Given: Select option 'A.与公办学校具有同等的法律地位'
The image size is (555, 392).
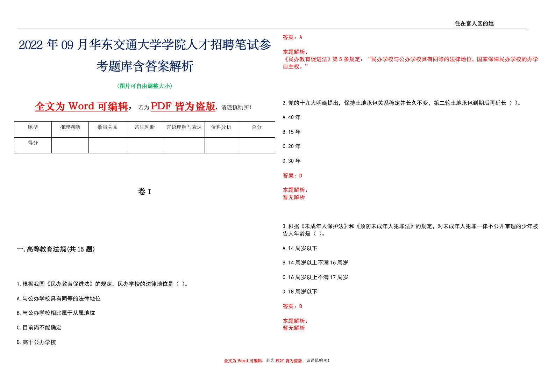Looking at the screenshot, I should coord(59,299).
